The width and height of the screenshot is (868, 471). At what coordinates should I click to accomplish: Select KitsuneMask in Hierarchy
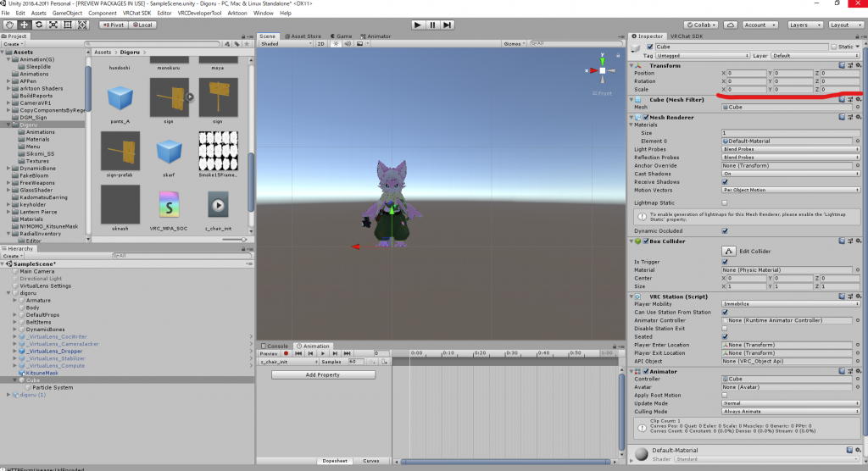(x=42, y=373)
